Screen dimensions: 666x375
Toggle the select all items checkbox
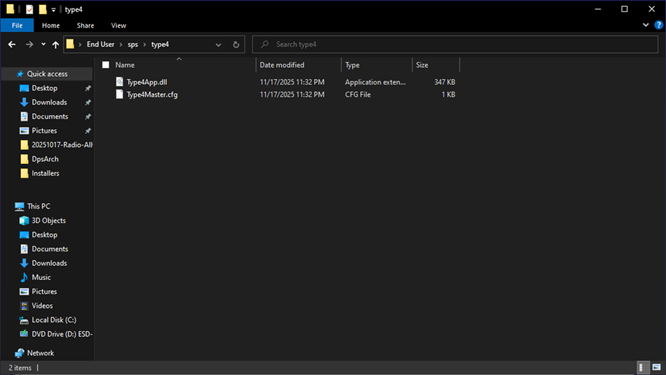click(106, 65)
